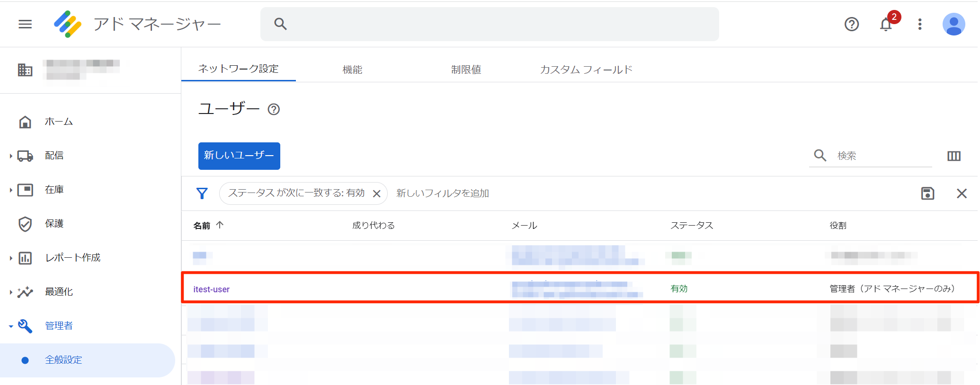The width and height of the screenshot is (980, 385).
Task: Expand the 在庫 section arrow
Action: coord(10,190)
